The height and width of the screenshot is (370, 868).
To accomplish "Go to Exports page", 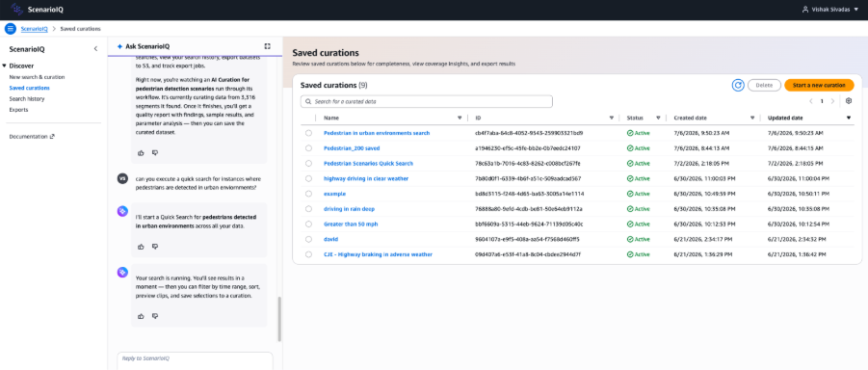I will [18, 110].
